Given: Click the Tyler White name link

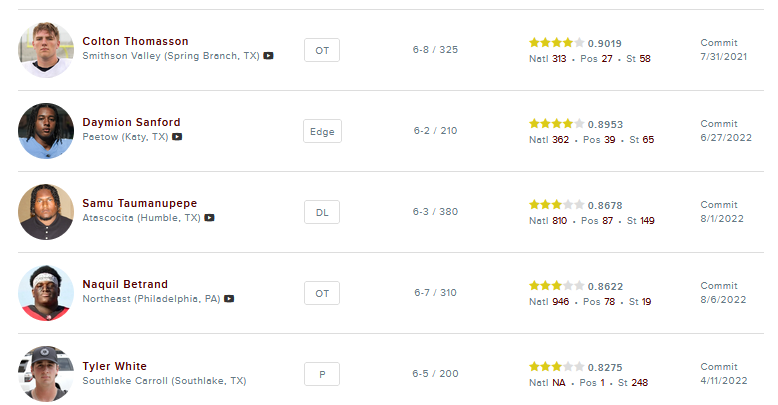Looking at the screenshot, I should pos(114,366).
